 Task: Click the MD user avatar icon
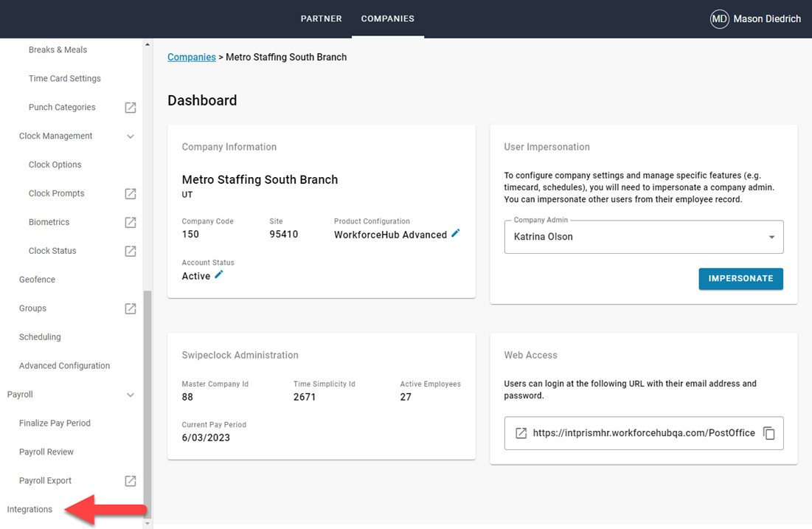719,18
